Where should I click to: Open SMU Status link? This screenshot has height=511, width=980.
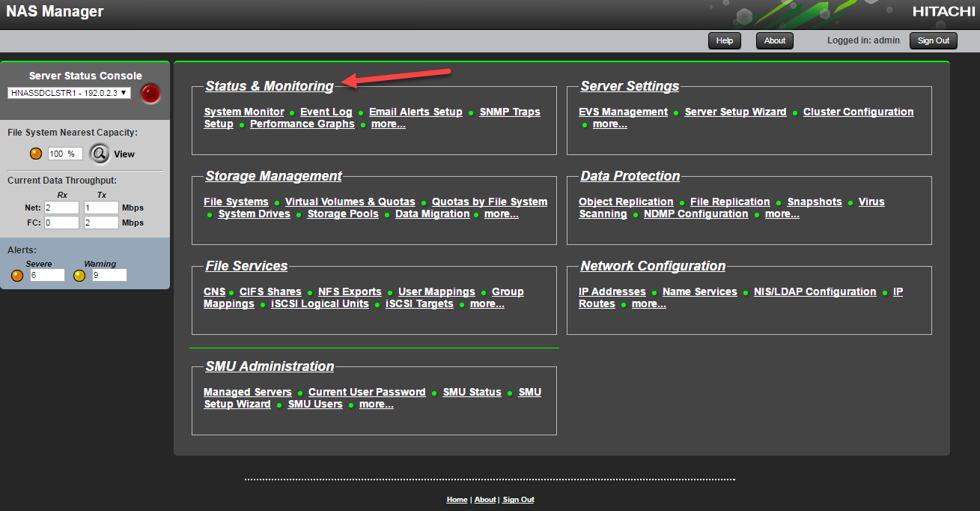(472, 392)
